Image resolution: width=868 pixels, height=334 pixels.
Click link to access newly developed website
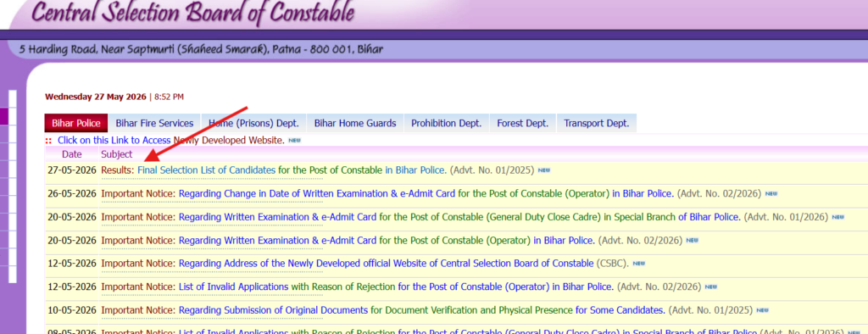pos(171,140)
